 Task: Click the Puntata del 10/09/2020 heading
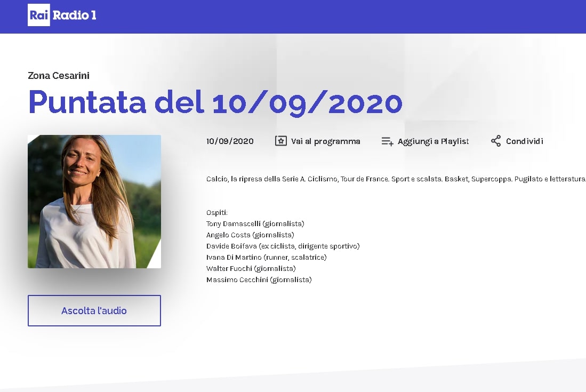coord(215,102)
